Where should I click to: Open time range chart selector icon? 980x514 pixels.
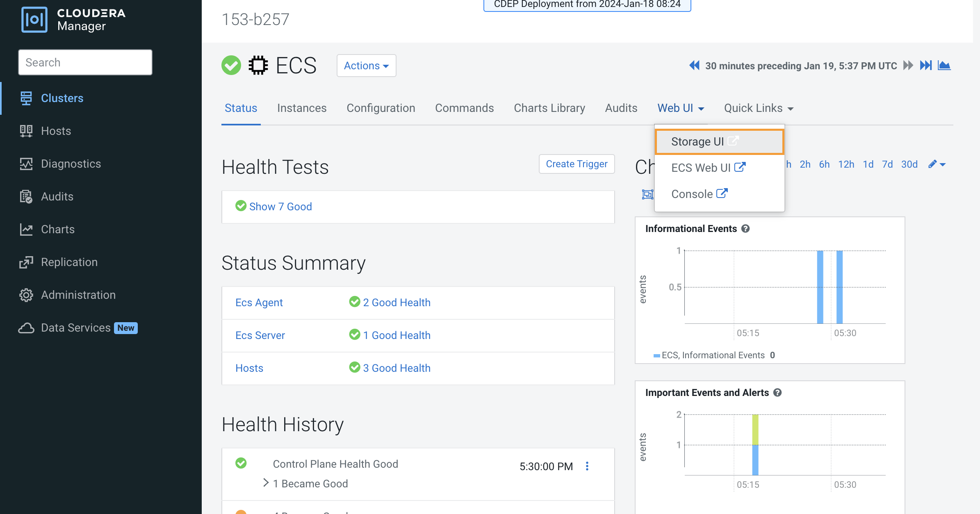[944, 66]
